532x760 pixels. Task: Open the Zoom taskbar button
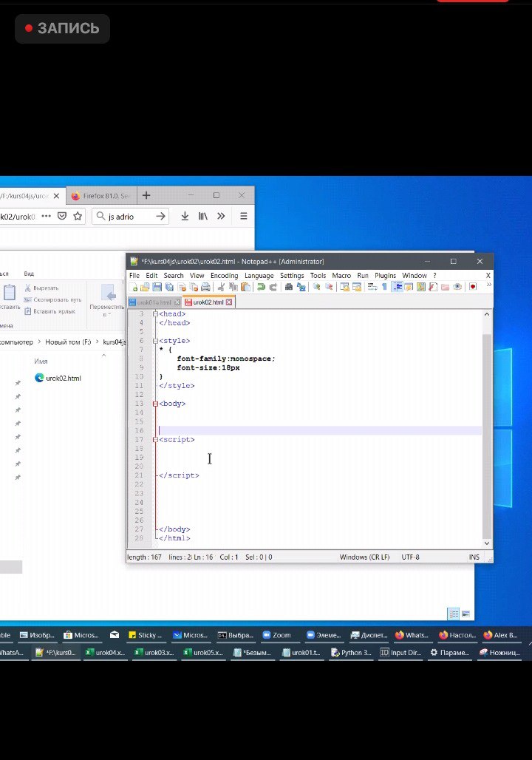coord(277,635)
